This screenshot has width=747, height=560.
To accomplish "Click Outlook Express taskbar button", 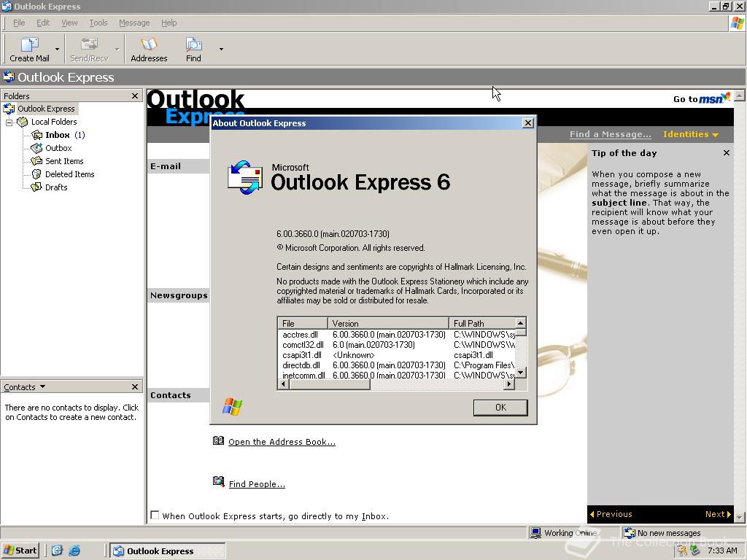I will [x=168, y=551].
